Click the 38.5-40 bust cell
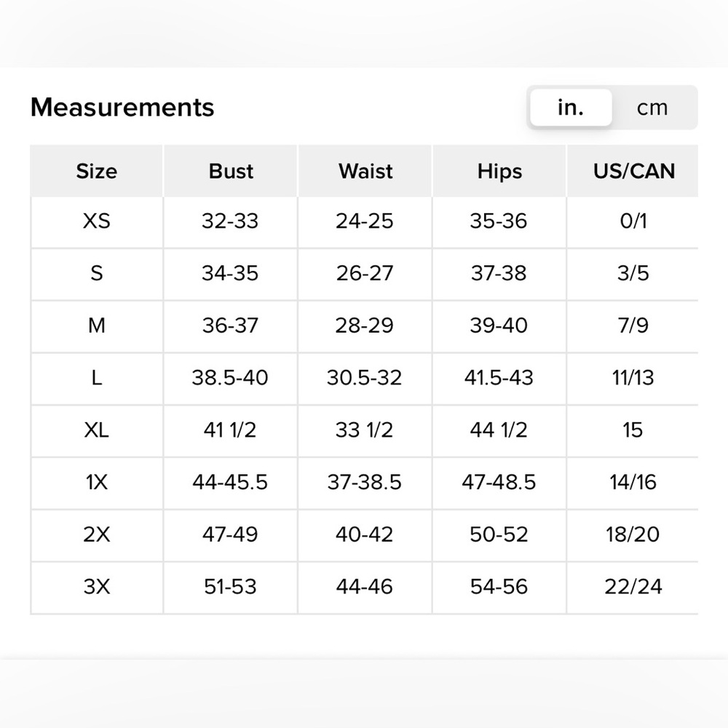 [x=231, y=378]
